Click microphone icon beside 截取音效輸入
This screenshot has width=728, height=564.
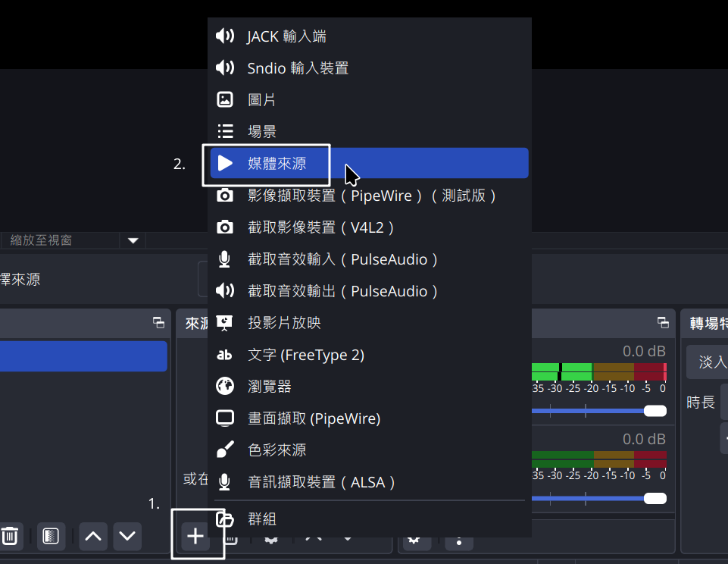pos(225,259)
